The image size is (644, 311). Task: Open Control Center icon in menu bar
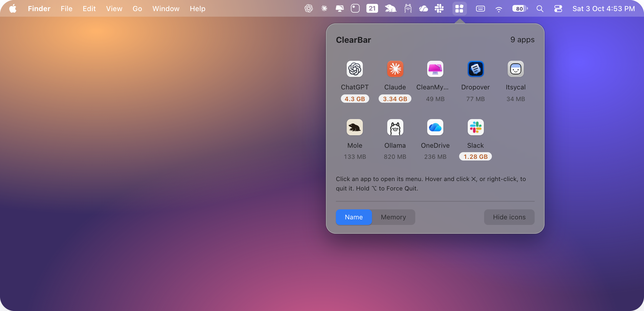(558, 9)
